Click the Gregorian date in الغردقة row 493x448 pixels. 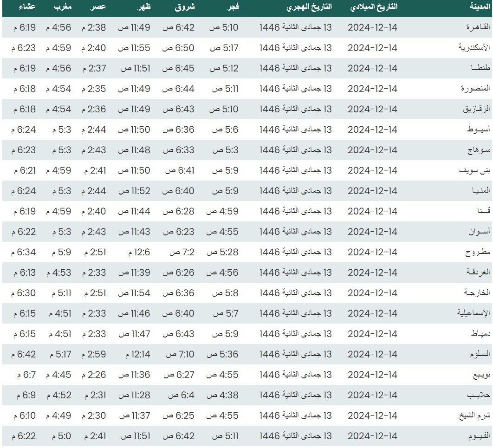click(x=372, y=273)
